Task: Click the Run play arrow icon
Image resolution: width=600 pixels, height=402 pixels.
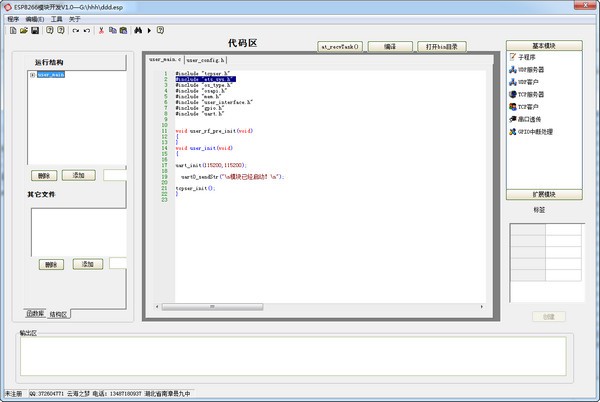Action: 149,30
